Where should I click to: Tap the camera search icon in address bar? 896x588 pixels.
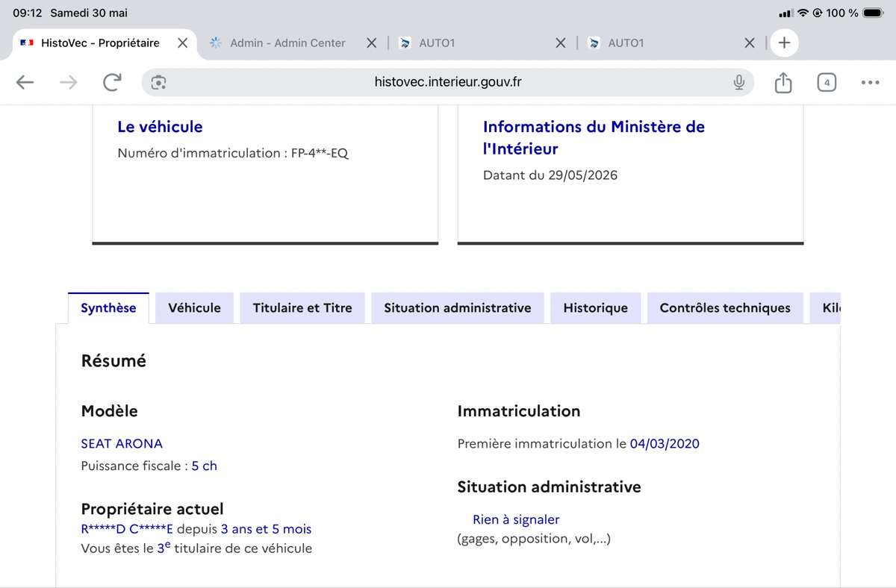tap(158, 82)
